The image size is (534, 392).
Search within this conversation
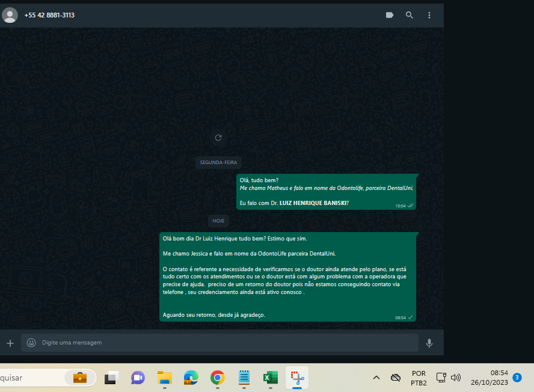410,15
